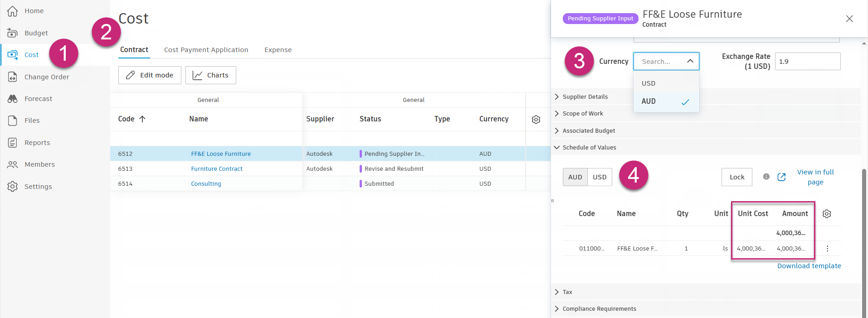Open the Currency search dropdown

tap(666, 61)
